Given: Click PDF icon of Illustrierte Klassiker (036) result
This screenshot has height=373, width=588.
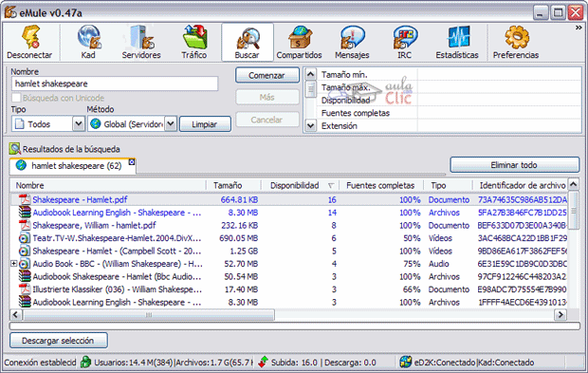Looking at the screenshot, I should point(25,289).
